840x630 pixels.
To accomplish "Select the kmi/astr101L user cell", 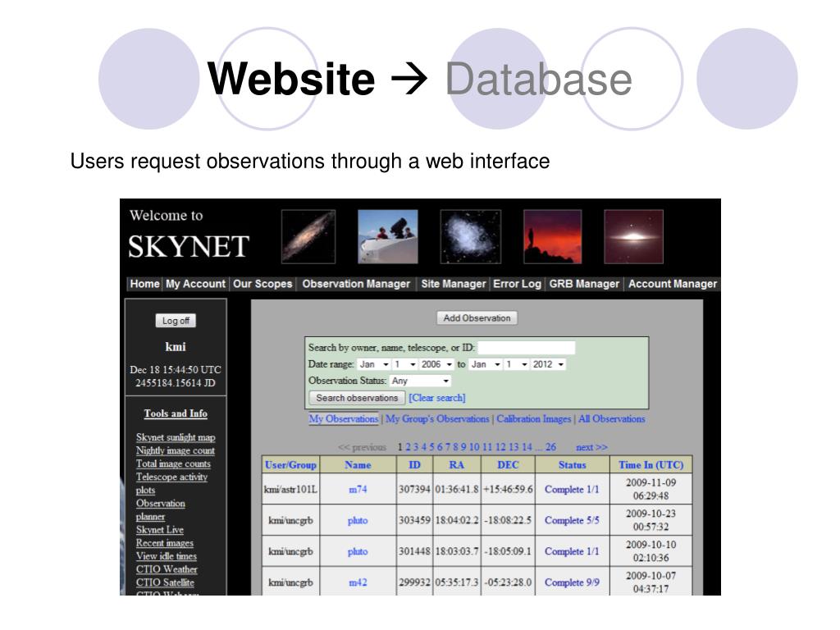I will click(x=290, y=490).
